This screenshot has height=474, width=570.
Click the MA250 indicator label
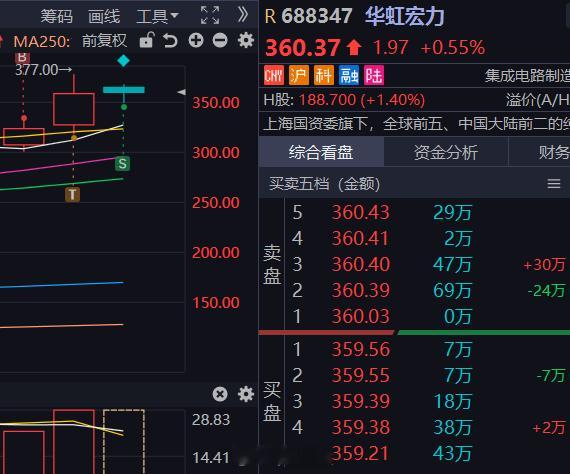point(41,41)
